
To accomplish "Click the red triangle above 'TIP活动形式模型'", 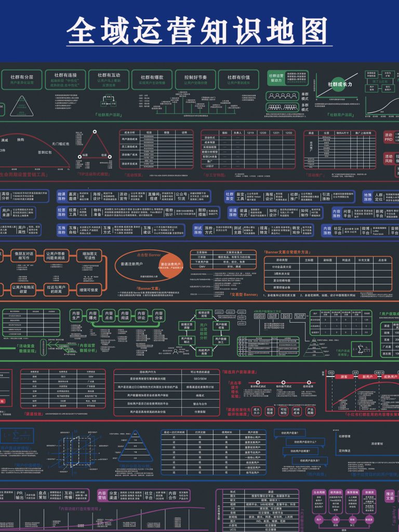I will [x=94, y=147].
